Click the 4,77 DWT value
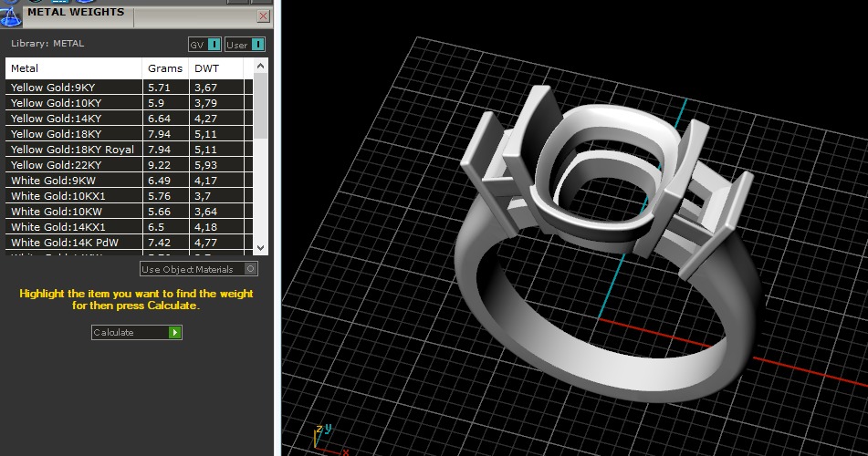Viewport: 868px width, 456px height. click(205, 243)
